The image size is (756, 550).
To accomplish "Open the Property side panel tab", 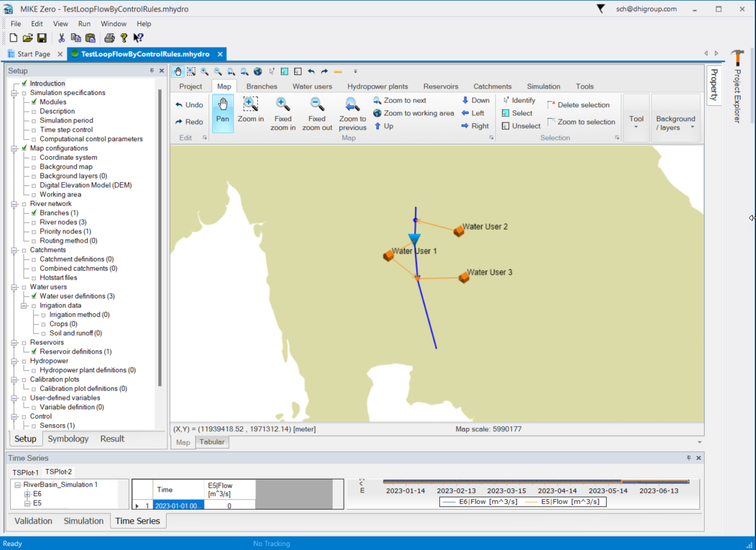I will 714,85.
